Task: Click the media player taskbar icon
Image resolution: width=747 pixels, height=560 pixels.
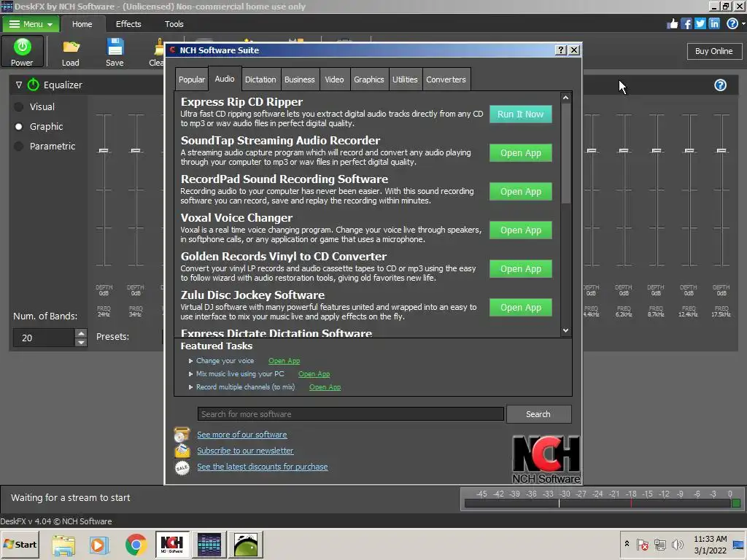Action: [x=99, y=545]
